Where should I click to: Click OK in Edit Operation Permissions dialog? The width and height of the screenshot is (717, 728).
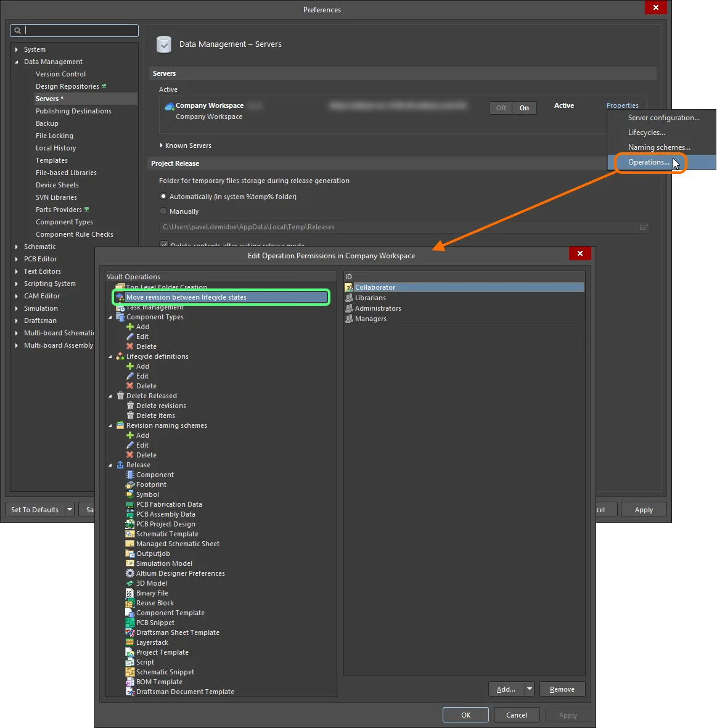465,716
